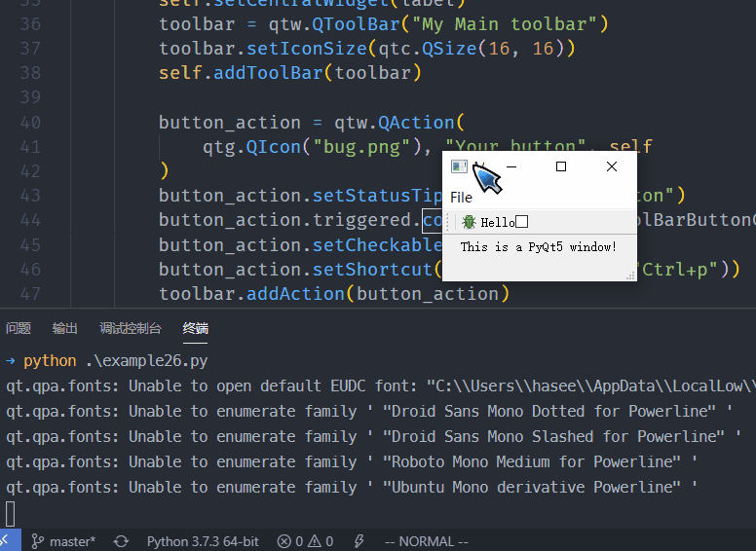
Task: Click the PyQt5 window app icon
Action: click(x=459, y=166)
